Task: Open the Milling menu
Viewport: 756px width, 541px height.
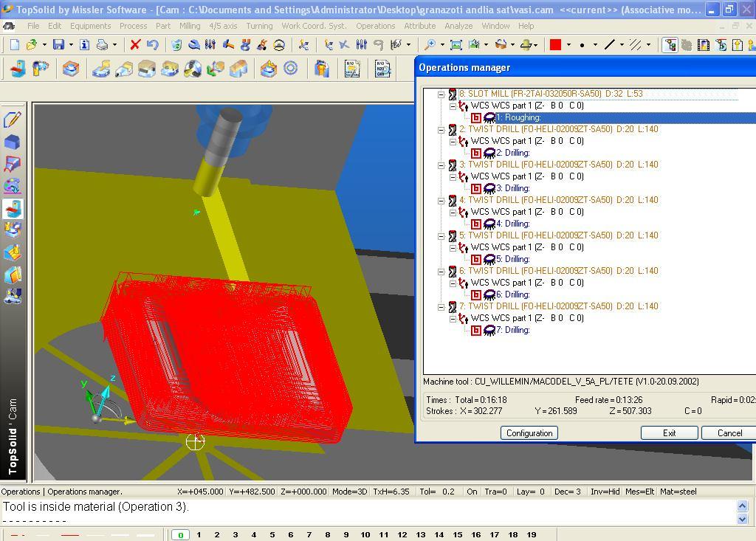Action: tap(190, 26)
